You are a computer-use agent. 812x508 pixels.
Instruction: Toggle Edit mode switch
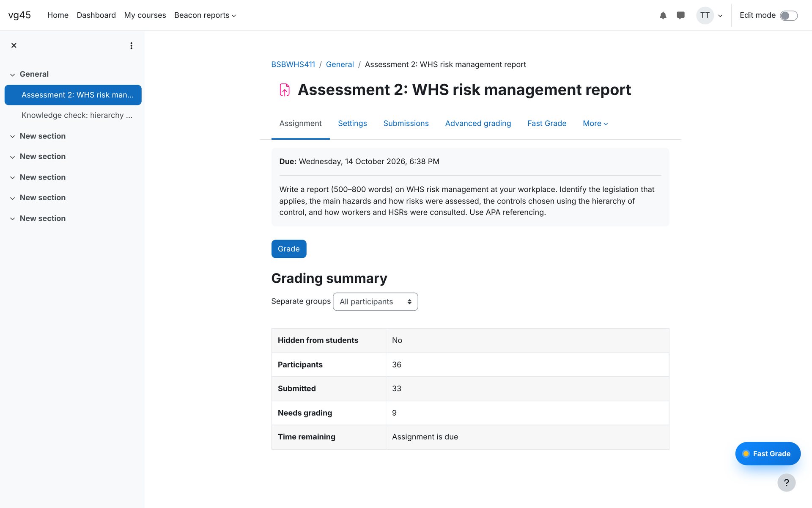click(x=788, y=16)
